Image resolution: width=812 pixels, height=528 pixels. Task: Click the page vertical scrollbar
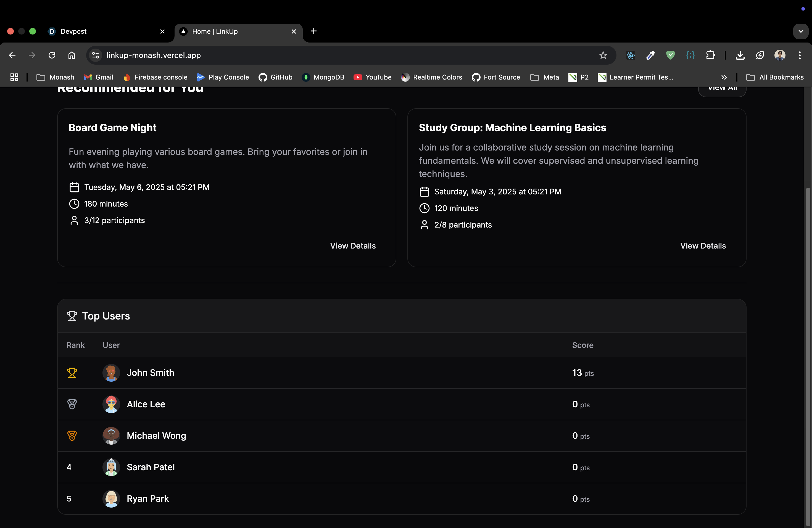pos(807,341)
